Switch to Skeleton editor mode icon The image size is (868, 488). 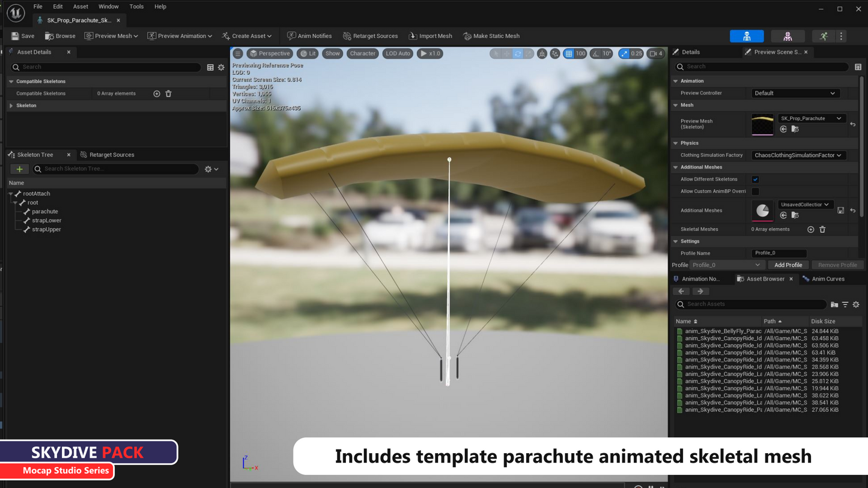[746, 37]
